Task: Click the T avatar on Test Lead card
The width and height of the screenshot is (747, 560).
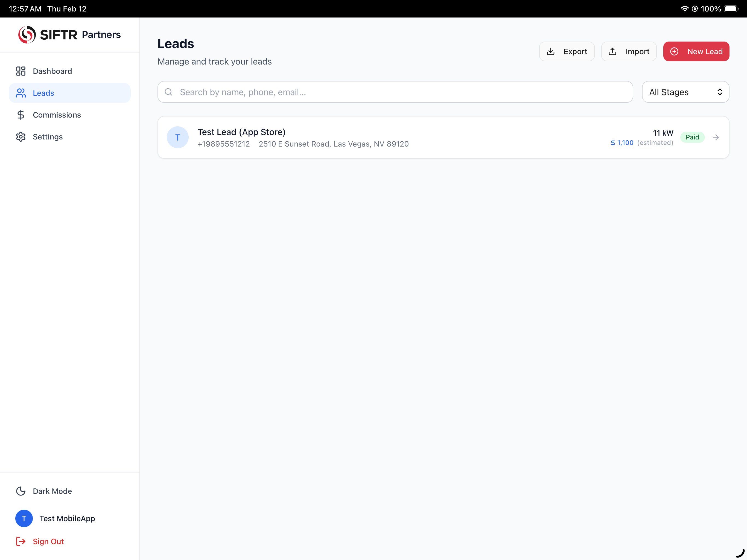Action: coord(178,137)
